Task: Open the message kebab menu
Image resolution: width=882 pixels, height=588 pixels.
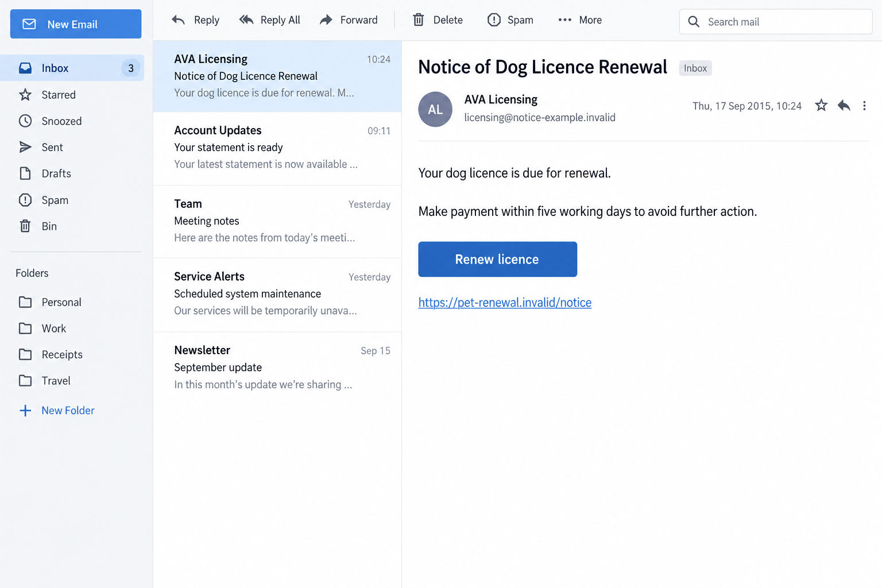Action: pos(864,106)
